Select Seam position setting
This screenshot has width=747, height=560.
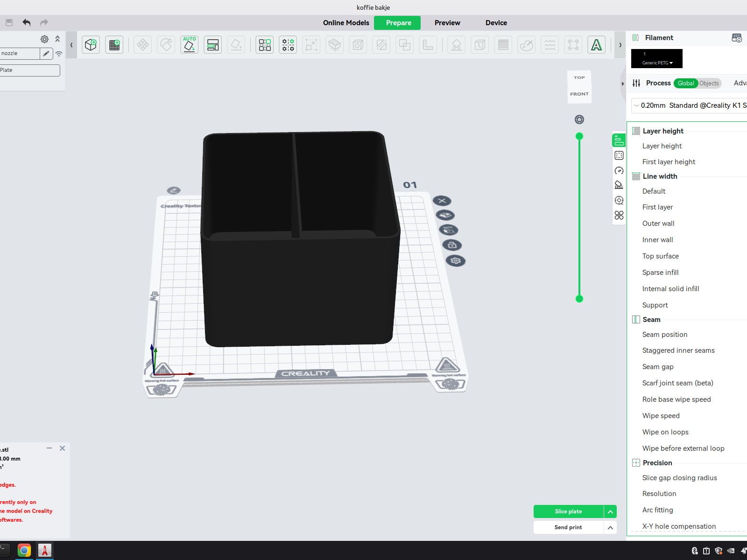pyautogui.click(x=665, y=335)
